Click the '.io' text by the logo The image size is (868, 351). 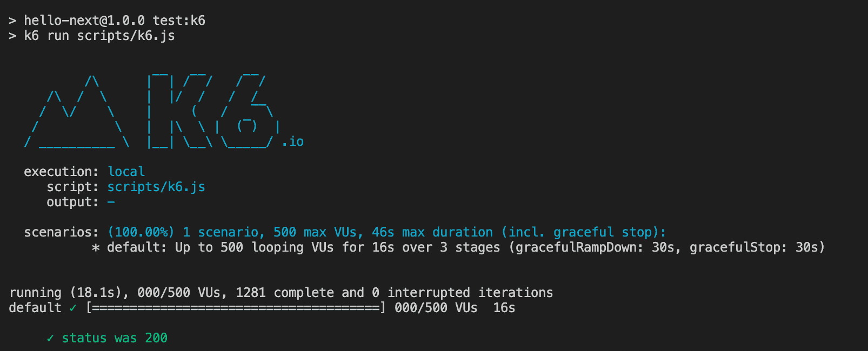[292, 141]
